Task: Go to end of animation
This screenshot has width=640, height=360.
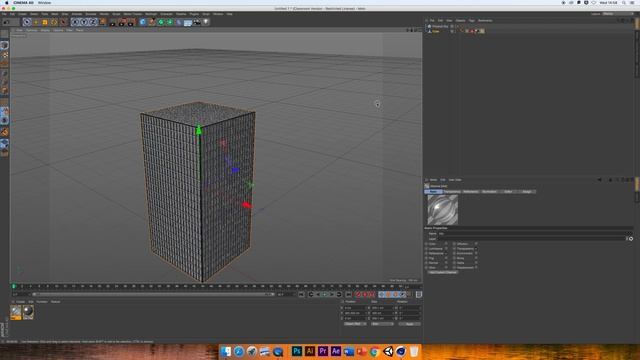Action: (348, 294)
